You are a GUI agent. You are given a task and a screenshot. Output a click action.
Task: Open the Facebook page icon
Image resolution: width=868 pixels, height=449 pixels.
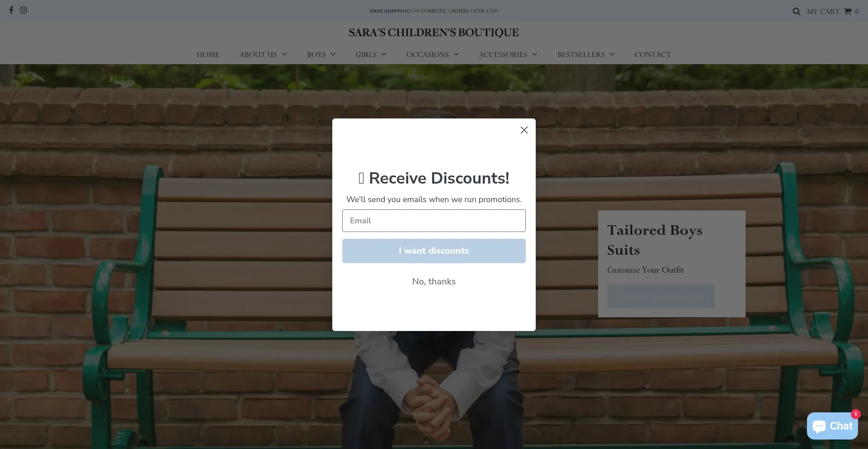click(11, 10)
